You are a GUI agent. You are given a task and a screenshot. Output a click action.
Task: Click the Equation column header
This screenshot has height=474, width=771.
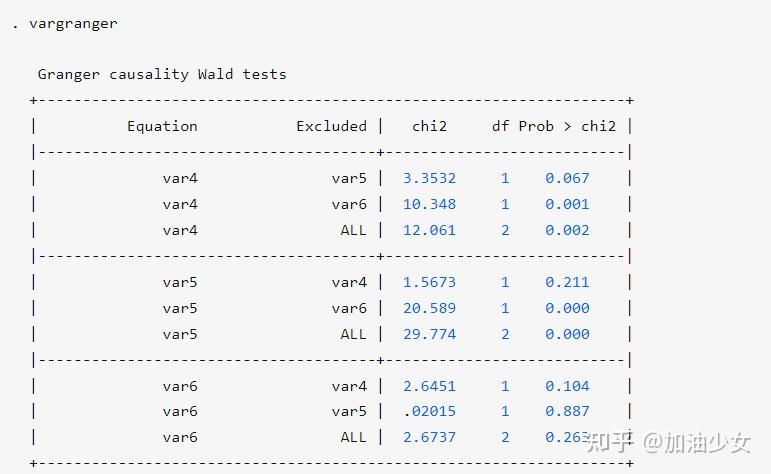point(162,126)
